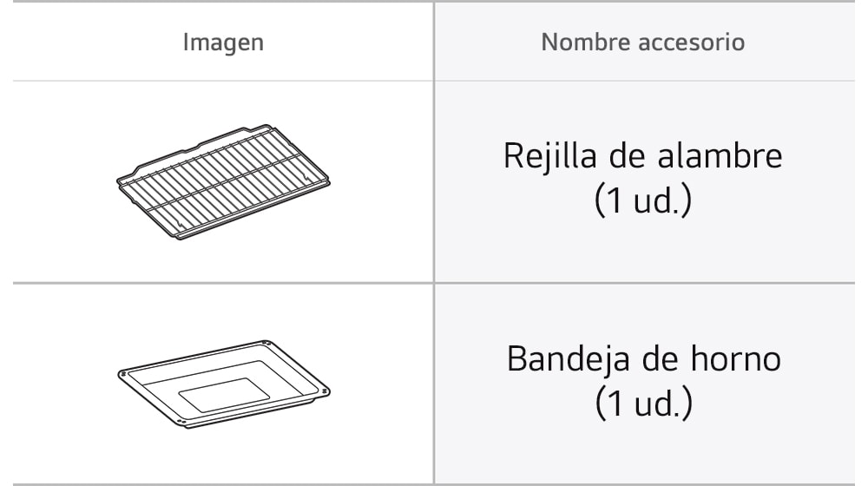Click the front edge frame of the wire rack
The image size is (868, 486).
point(254,210)
